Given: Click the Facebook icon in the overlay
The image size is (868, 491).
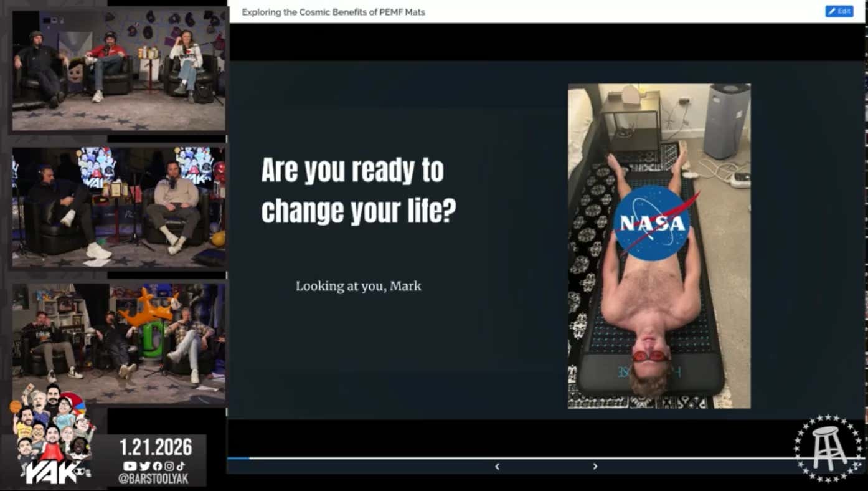Looking at the screenshot, I should 156,466.
